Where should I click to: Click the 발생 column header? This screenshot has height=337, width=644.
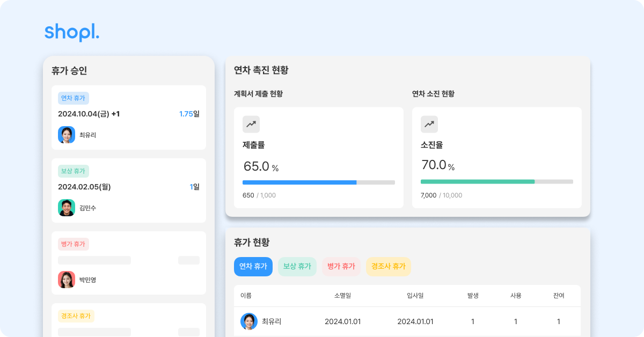[x=473, y=296]
